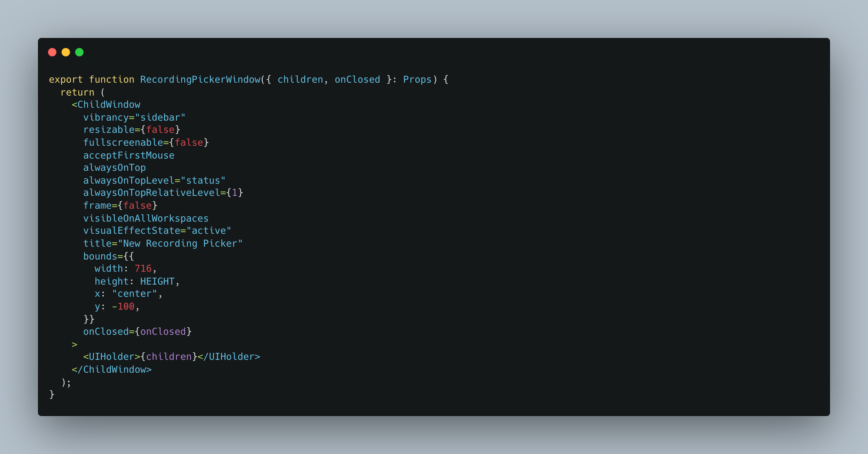The height and width of the screenshot is (454, 868).
Task: Click the alwaysOnTopLevel "status" value
Action: click(x=203, y=180)
